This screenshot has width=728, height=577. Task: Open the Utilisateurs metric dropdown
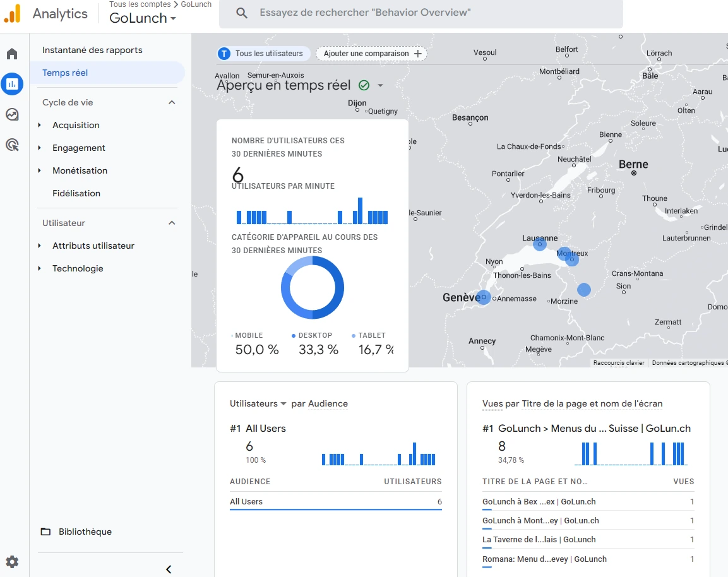point(258,403)
